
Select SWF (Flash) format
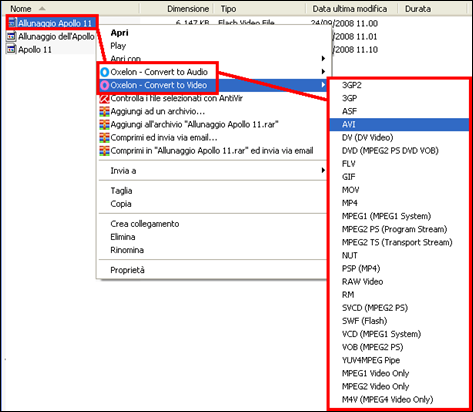coord(364,321)
